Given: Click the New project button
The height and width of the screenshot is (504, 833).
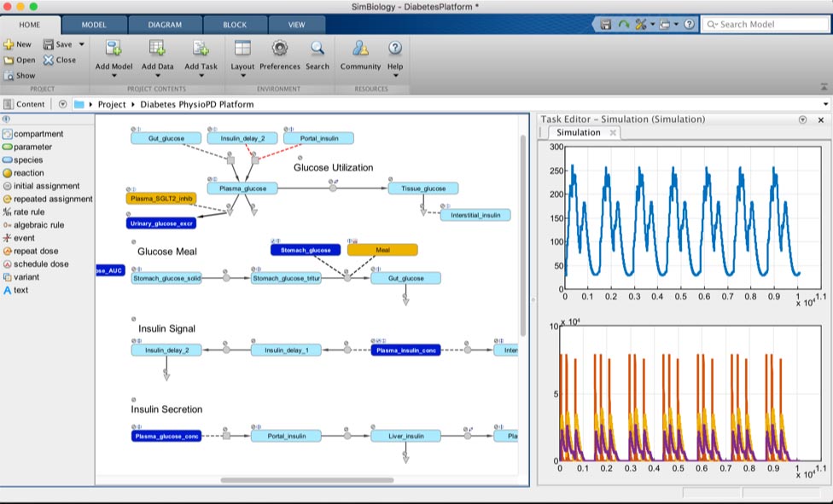Looking at the screenshot, I should (x=17, y=44).
